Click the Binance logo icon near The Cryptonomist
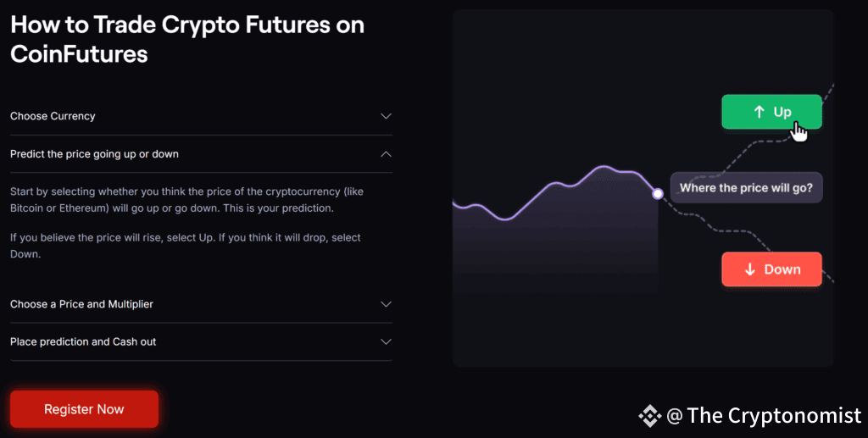868x438 pixels. (x=650, y=416)
